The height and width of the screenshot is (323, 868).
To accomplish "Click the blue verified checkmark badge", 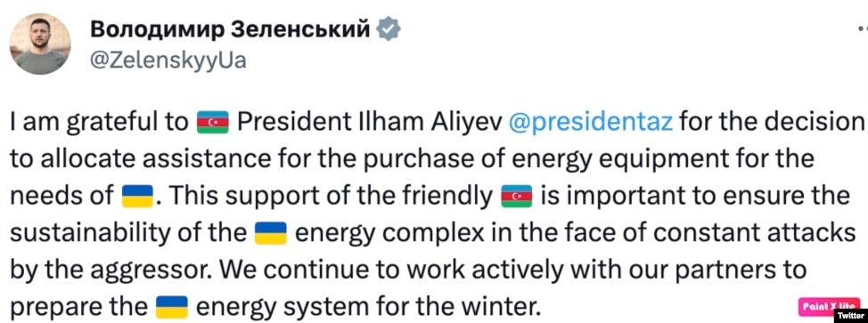I will click(389, 29).
